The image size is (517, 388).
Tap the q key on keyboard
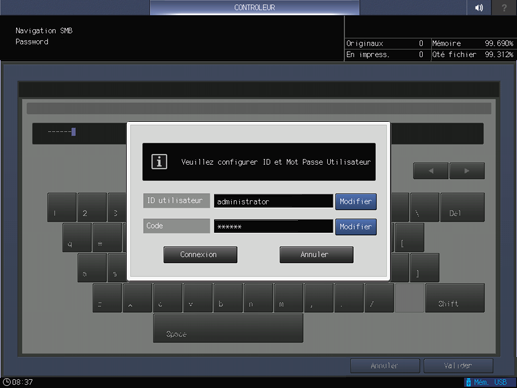(x=77, y=237)
